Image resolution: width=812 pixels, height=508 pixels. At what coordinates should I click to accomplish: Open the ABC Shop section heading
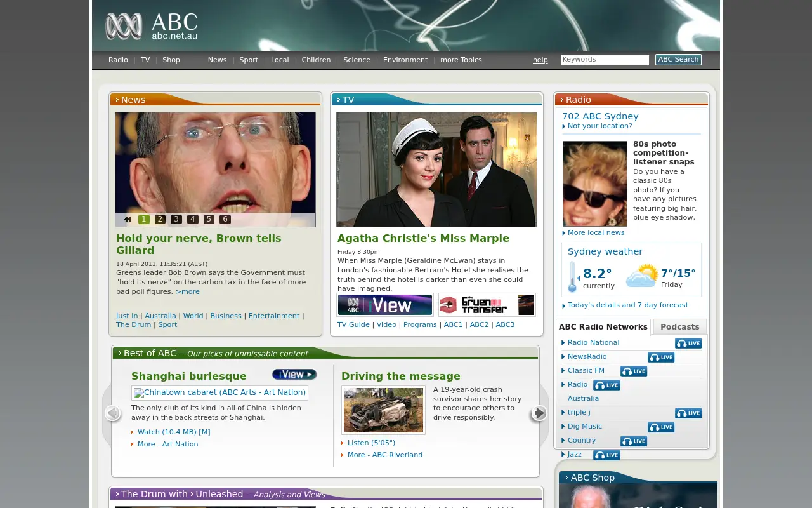(593, 478)
